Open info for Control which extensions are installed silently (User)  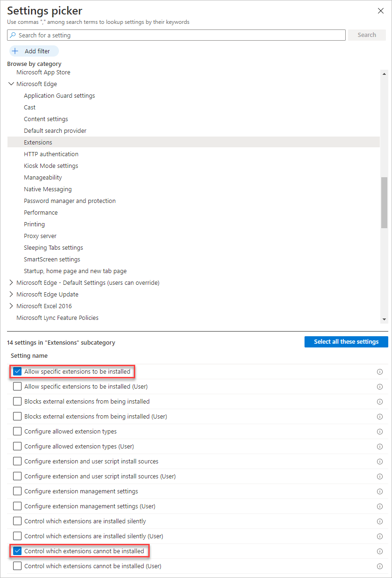pyautogui.click(x=380, y=536)
